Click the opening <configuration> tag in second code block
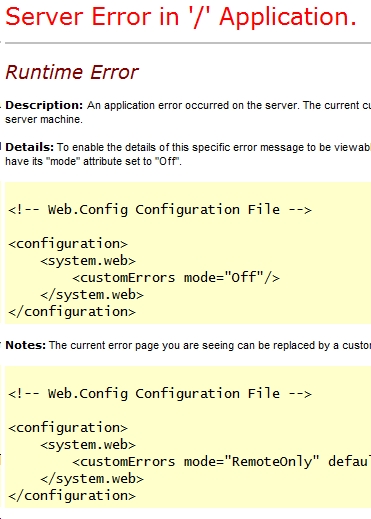Image resolution: width=371 pixels, height=519 pixels. (x=68, y=428)
